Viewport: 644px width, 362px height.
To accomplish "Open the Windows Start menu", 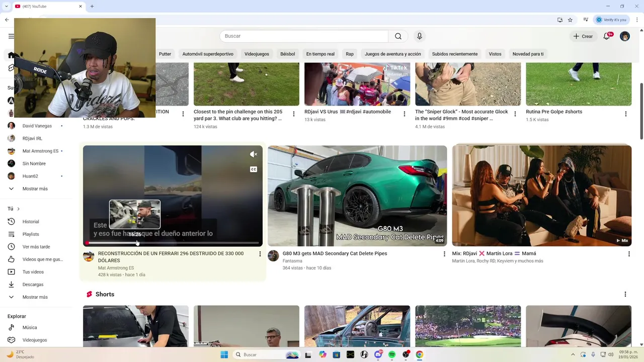I will click(x=224, y=354).
